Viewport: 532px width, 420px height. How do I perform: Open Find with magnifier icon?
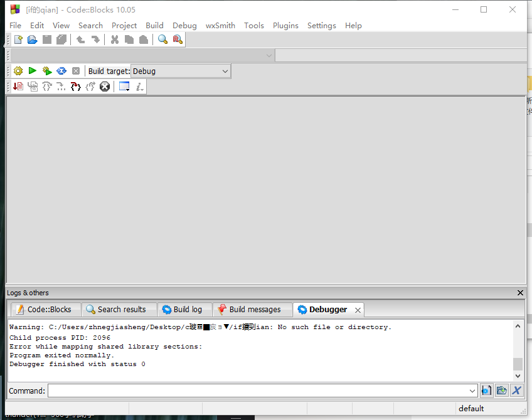(x=163, y=39)
